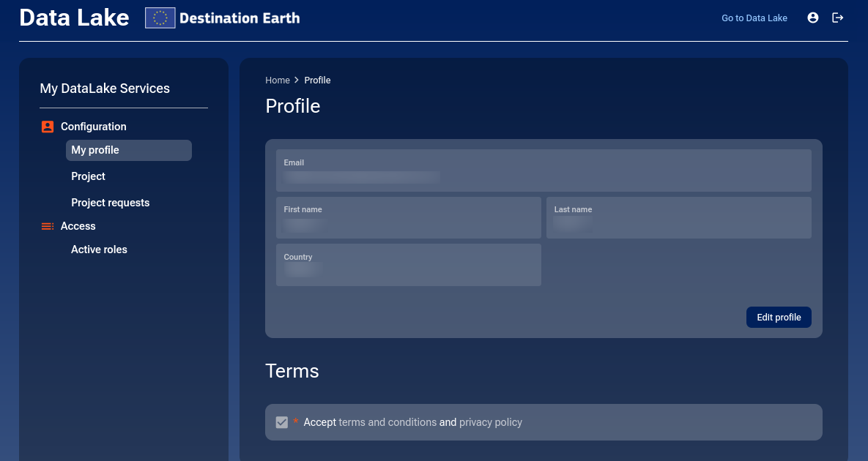Go to Home via breadcrumb
The width and height of the screenshot is (868, 461).
pos(278,80)
